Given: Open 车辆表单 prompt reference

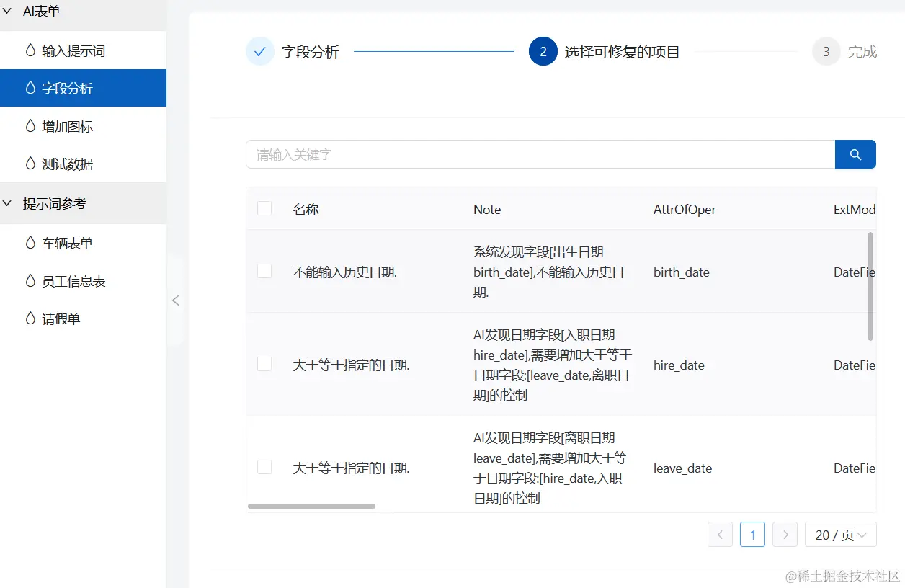Looking at the screenshot, I should 84,243.
